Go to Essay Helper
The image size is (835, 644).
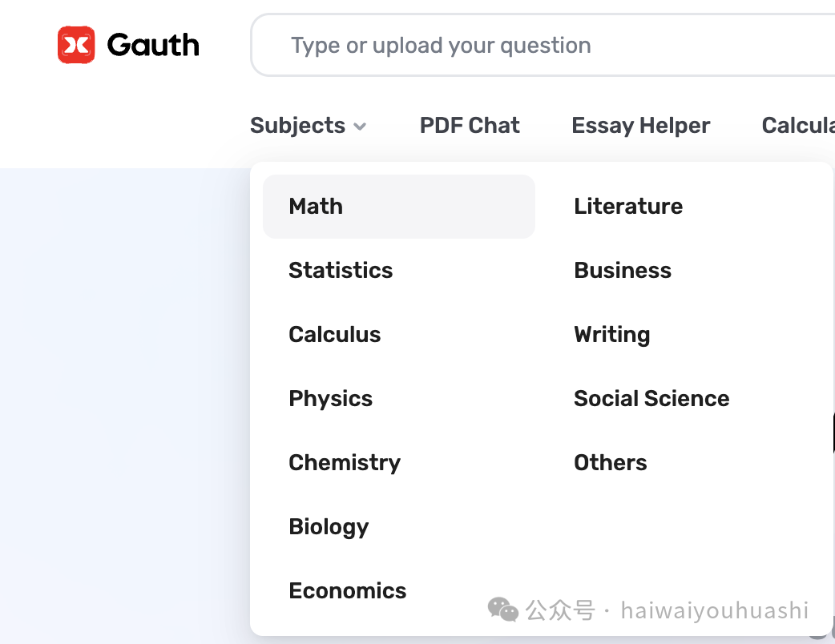pyautogui.click(x=640, y=126)
